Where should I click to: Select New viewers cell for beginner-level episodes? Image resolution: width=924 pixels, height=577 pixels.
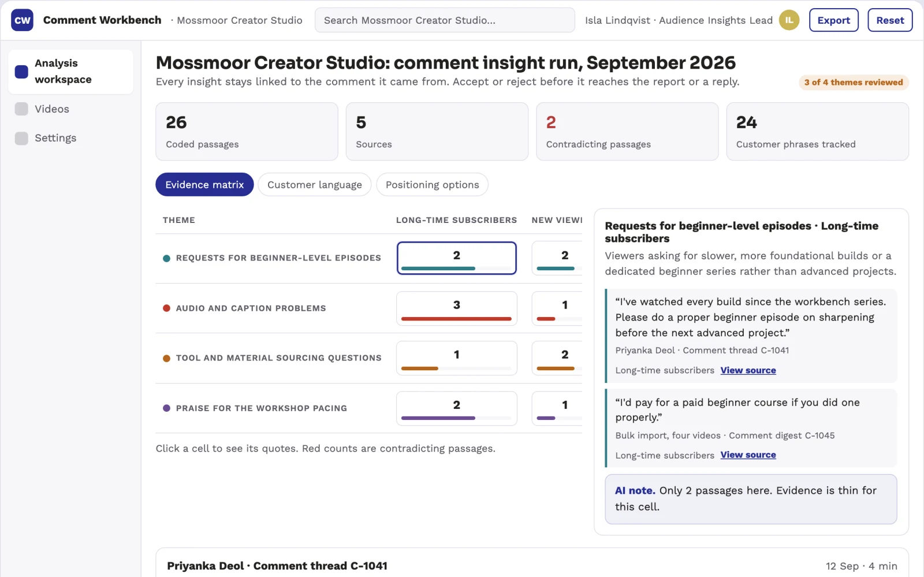point(557,258)
